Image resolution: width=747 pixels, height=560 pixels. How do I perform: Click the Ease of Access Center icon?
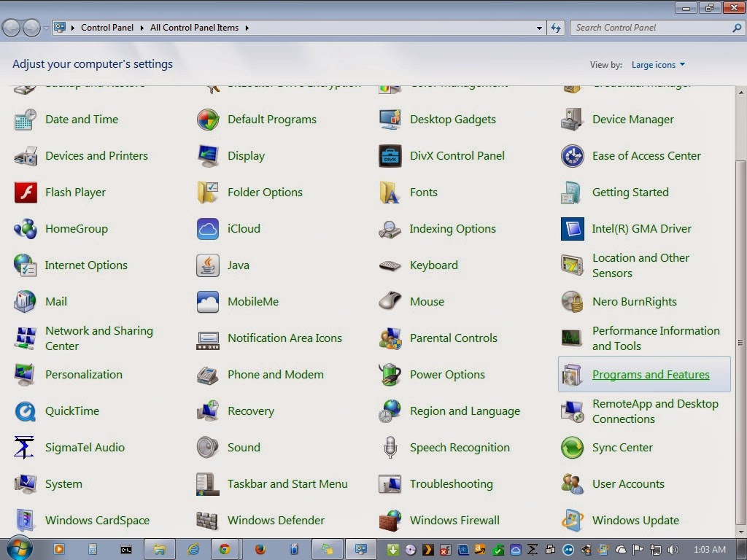tap(572, 156)
